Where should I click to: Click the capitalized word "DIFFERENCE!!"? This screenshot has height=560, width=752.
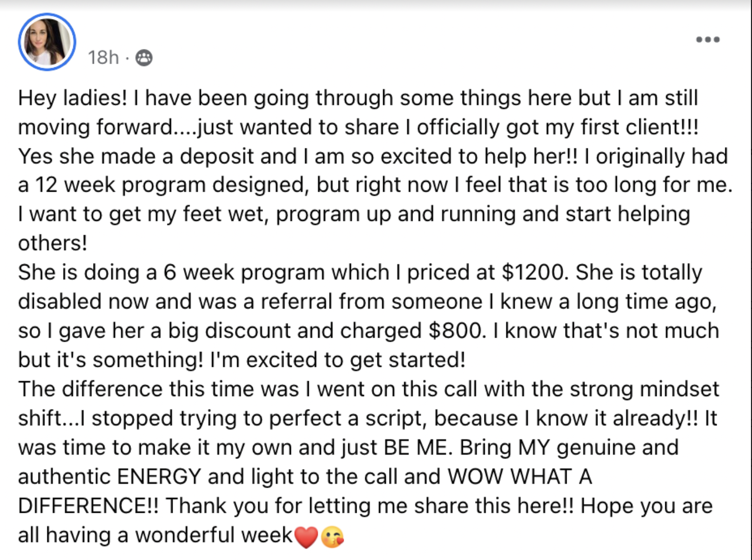click(x=88, y=506)
